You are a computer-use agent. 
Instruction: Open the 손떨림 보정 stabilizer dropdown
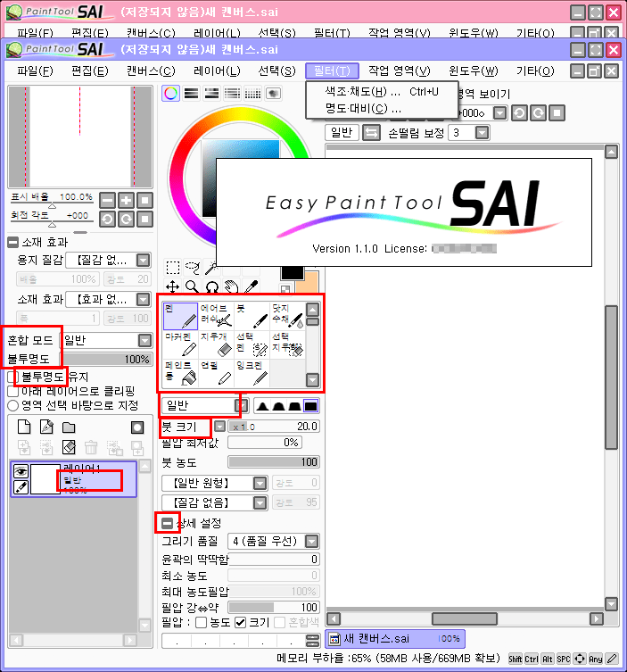tap(483, 133)
